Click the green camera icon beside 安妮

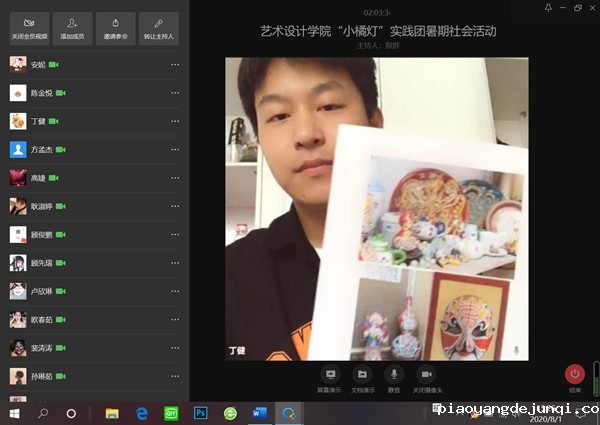(54, 65)
